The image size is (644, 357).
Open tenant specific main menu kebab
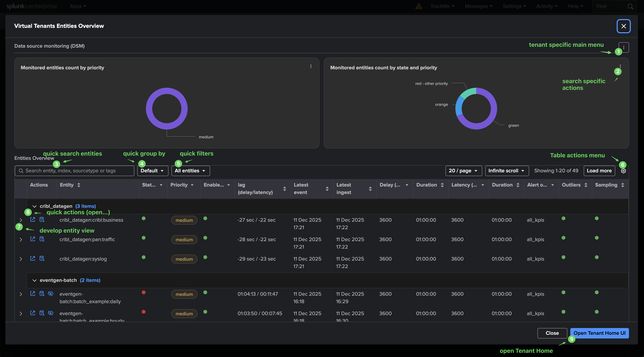[624, 47]
